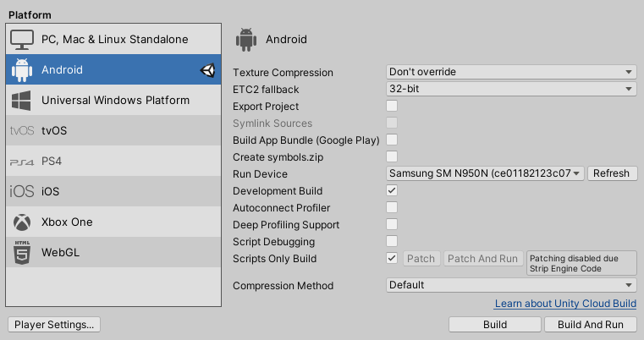Click the PC monitor platform icon

tap(22, 40)
